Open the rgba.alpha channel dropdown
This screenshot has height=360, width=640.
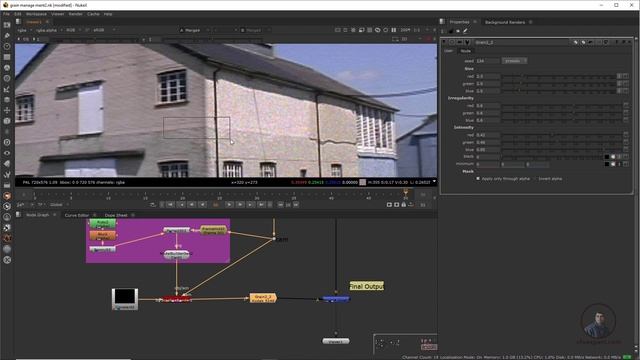coord(49,30)
